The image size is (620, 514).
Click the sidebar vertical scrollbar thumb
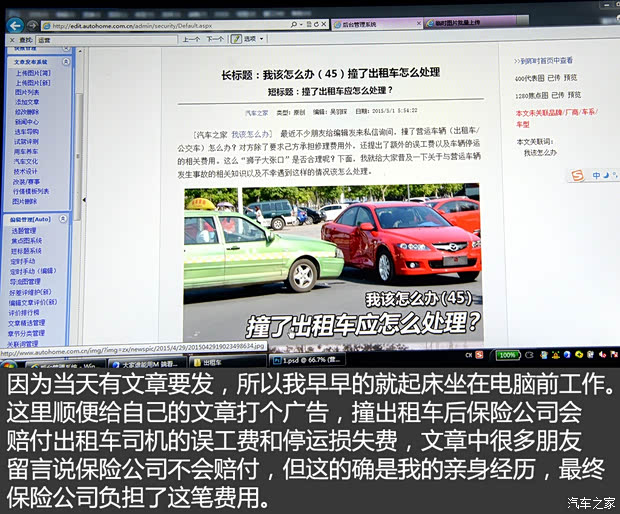click(78, 157)
